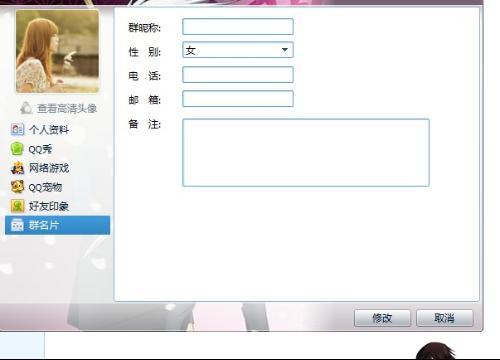Select the highlighted 群名片 tab
This screenshot has height=360, width=500.
57,225
